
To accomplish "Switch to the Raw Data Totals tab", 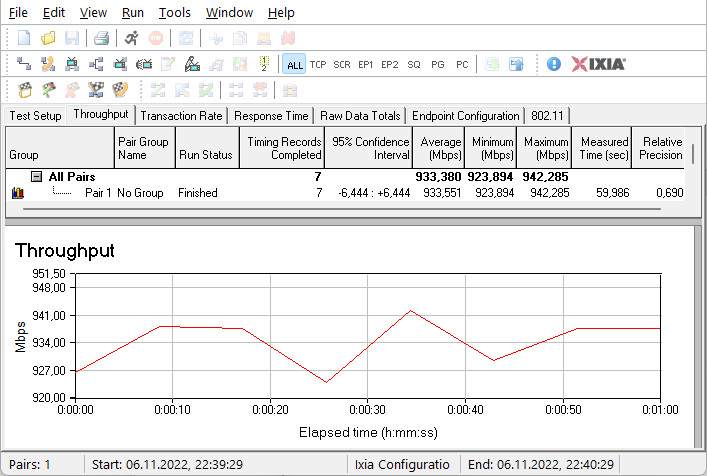I will click(360, 116).
